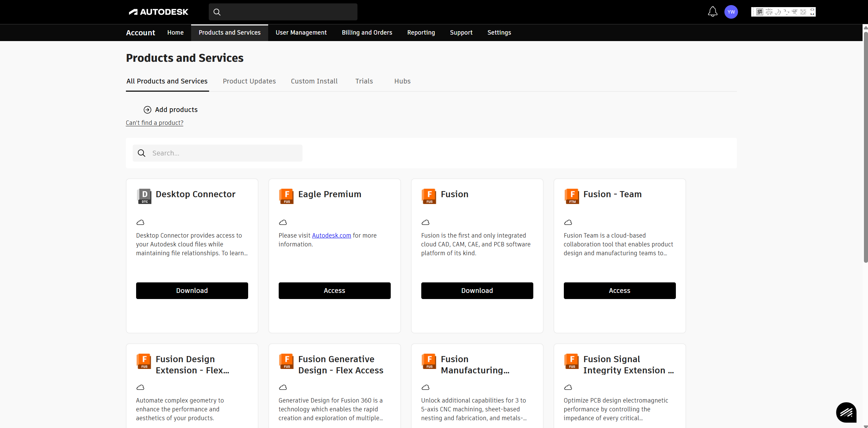Click the Fusion - Team title

(612, 194)
